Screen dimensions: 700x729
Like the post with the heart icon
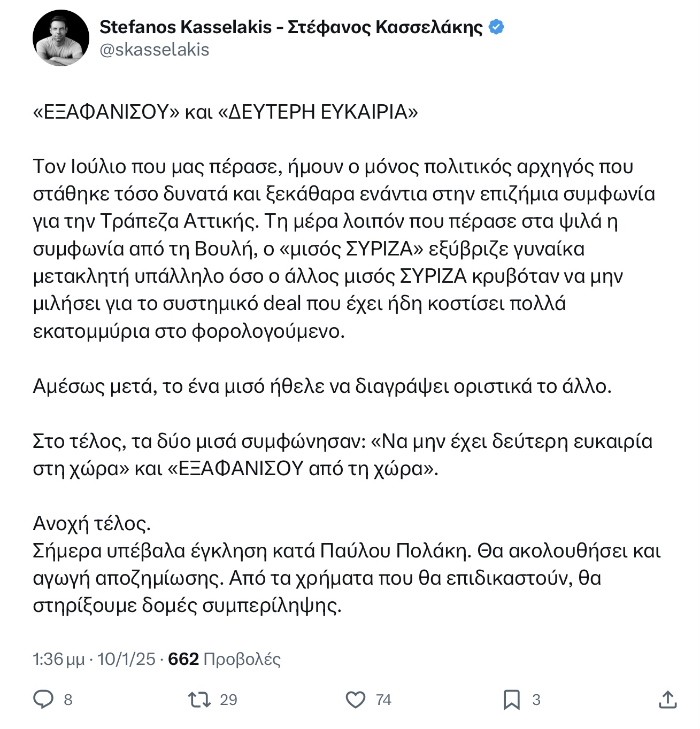(356, 700)
